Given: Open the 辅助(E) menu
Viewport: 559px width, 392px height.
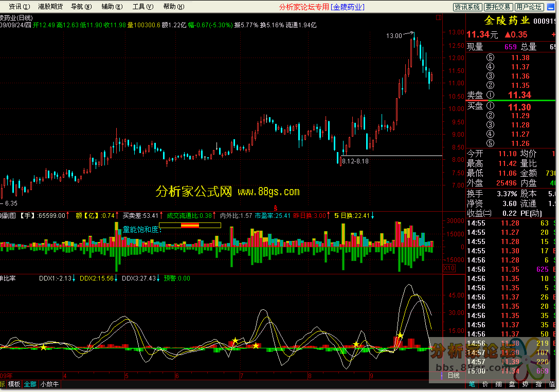Looking at the screenshot, I should click(112, 6).
